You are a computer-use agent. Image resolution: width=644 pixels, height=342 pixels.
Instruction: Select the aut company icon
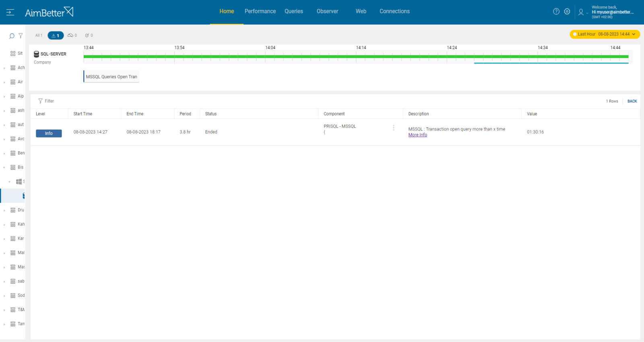tap(13, 125)
